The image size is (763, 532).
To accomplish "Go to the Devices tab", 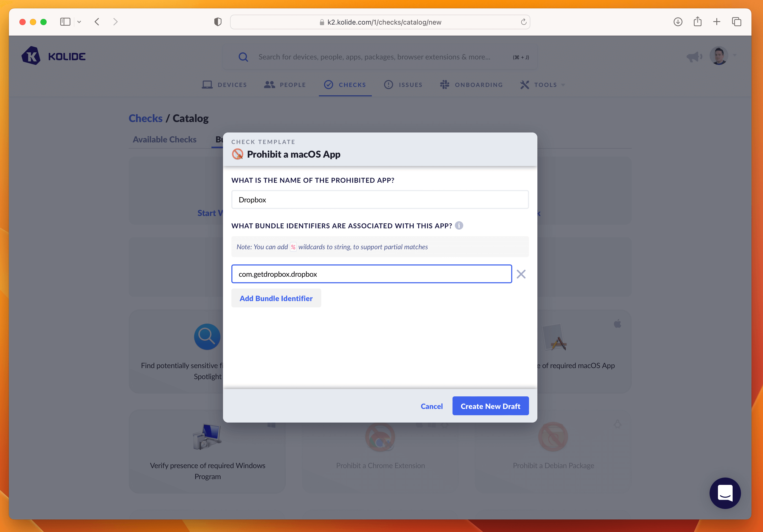I will click(x=224, y=85).
